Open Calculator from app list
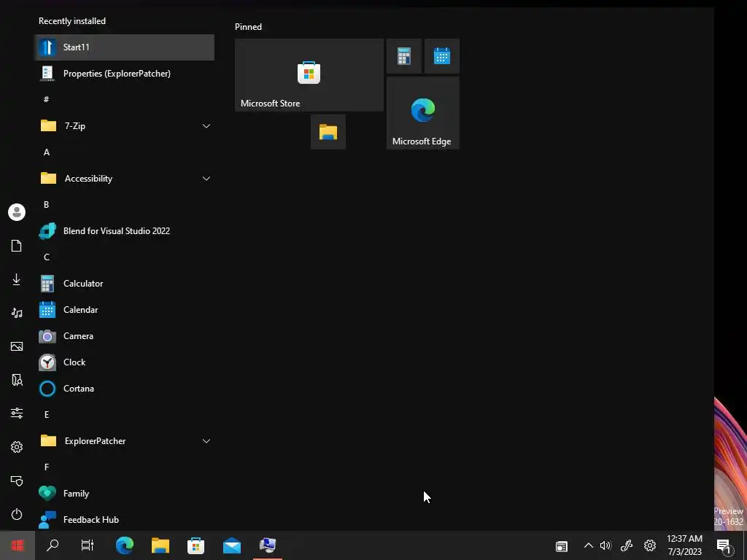Screen dimensions: 747x560 [x=124, y=284]
